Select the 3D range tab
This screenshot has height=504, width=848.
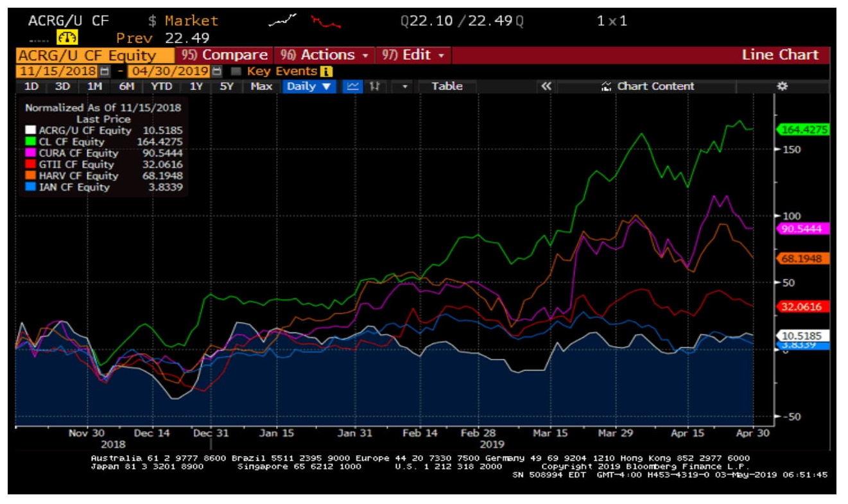point(62,86)
